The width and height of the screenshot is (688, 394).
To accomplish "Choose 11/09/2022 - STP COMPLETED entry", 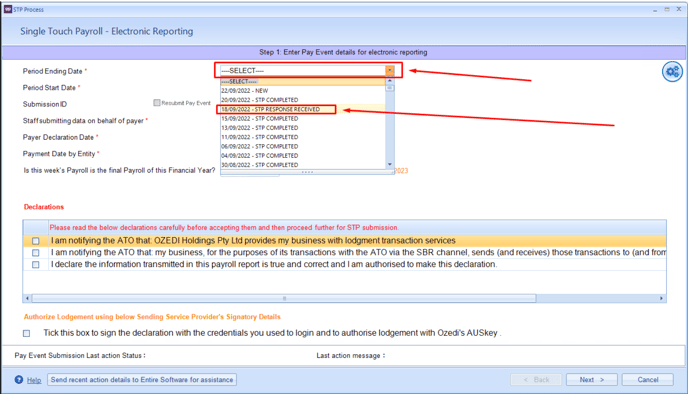I will coord(303,137).
